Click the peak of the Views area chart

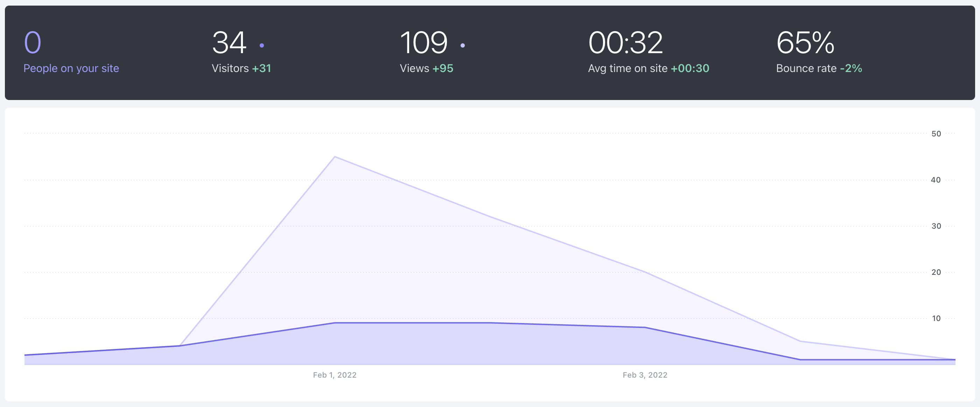[x=335, y=157]
